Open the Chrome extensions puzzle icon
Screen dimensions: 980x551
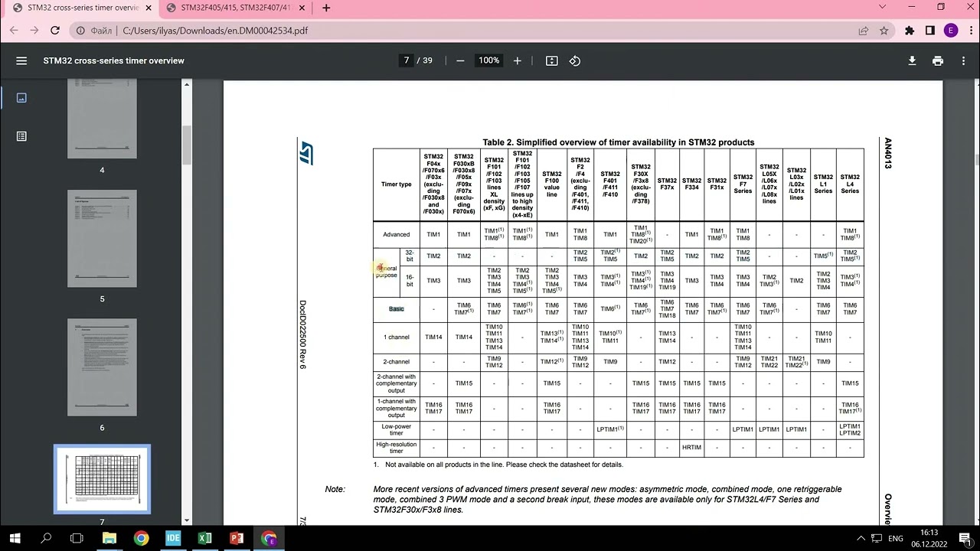(910, 31)
